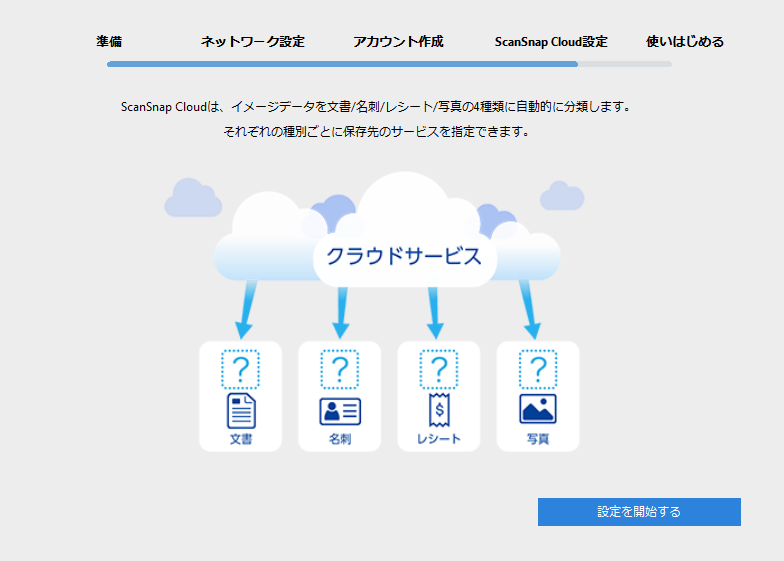Click the レシート receipt icon
Image resolution: width=784 pixels, height=561 pixels.
point(439,410)
